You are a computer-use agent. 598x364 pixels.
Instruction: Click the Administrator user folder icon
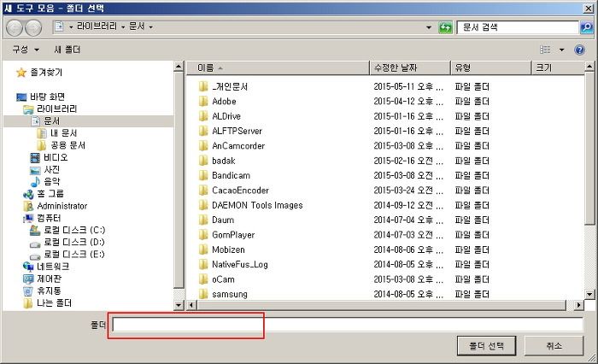coord(28,206)
